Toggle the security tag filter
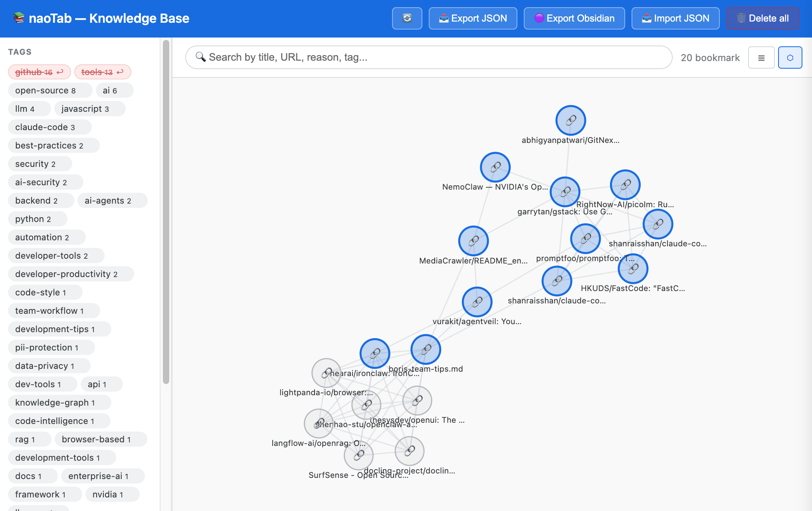This screenshot has width=812, height=511. 40,164
